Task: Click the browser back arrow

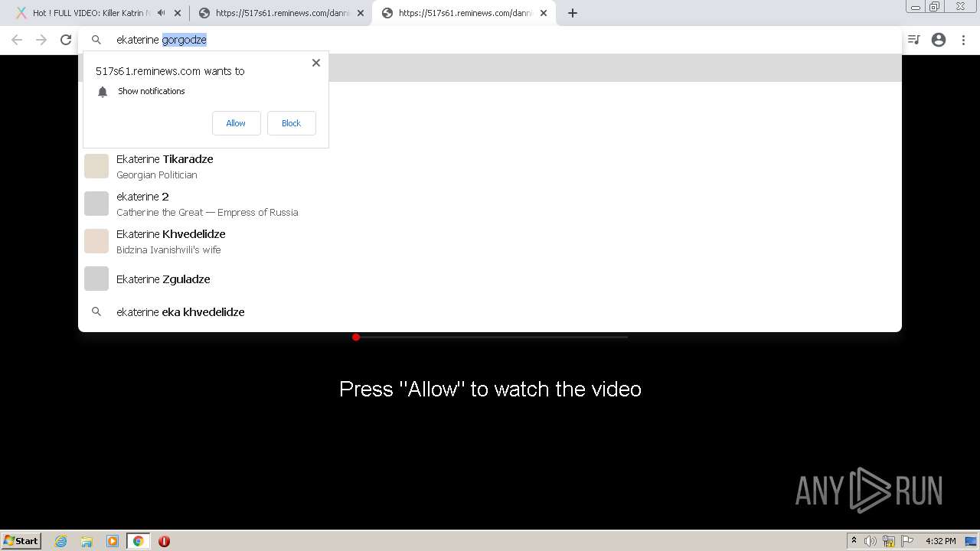Action: (17, 40)
